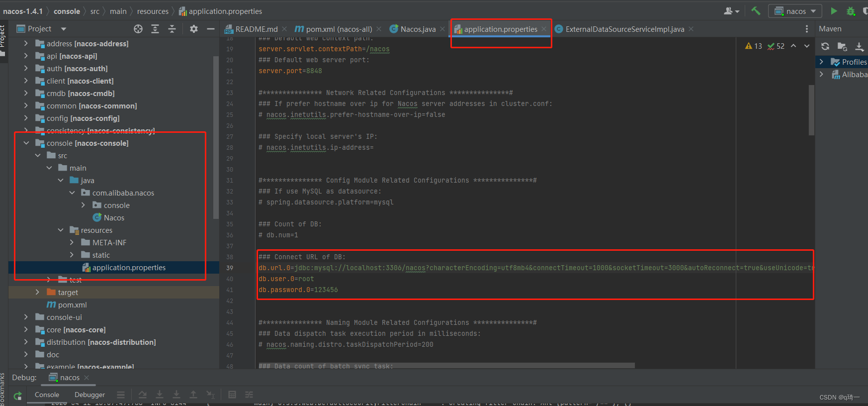Start debugging with the bug icon
This screenshot has width=868, height=406.
[851, 11]
